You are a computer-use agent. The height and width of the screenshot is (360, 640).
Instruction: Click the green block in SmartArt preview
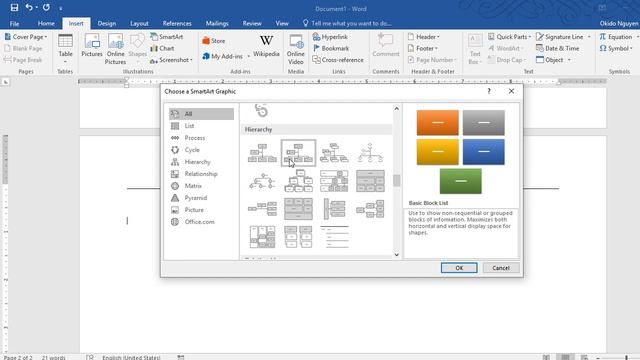point(461,181)
